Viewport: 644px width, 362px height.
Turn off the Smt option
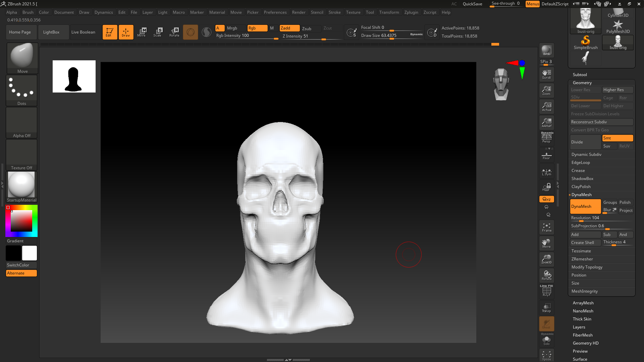coord(617,138)
